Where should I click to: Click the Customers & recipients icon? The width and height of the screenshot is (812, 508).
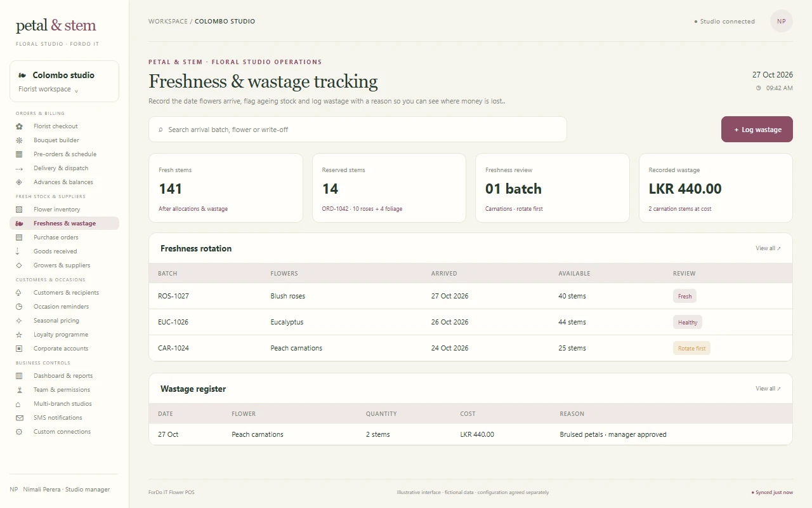(x=19, y=293)
